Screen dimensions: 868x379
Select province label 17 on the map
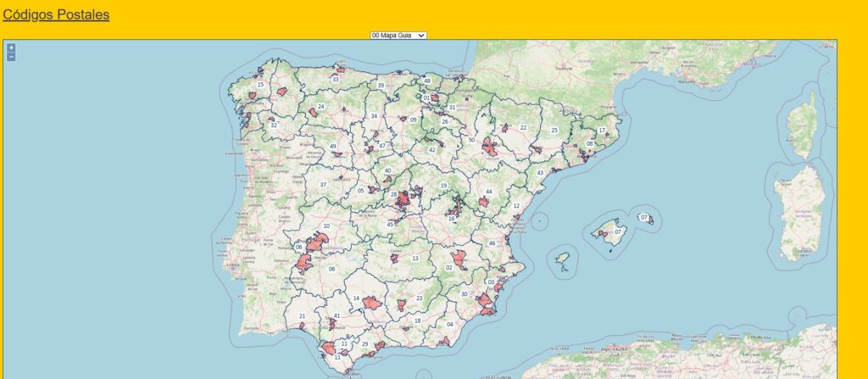click(x=602, y=131)
